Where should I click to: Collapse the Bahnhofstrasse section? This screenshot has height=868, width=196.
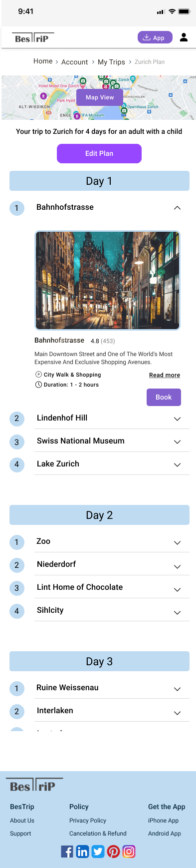(177, 208)
